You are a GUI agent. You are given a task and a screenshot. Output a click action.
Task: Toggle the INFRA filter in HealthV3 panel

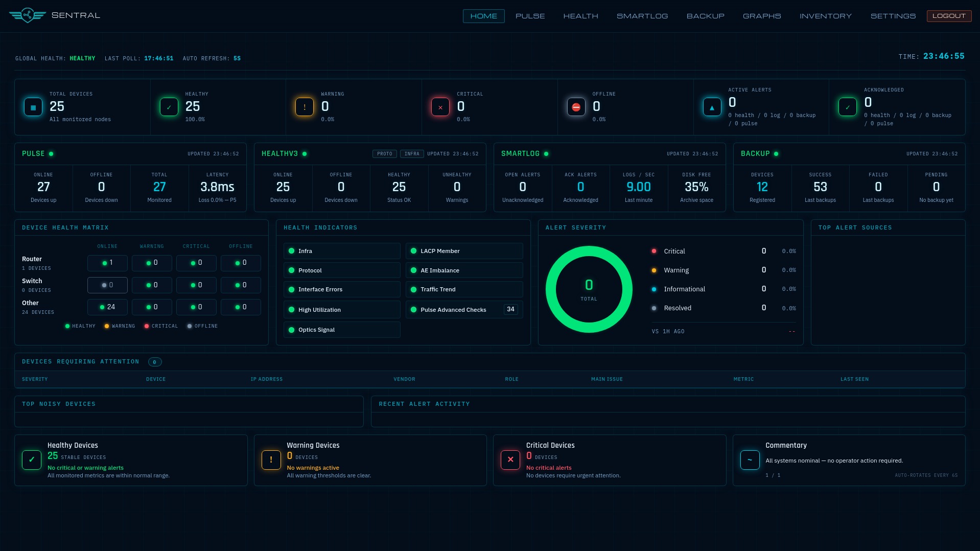[x=412, y=154]
